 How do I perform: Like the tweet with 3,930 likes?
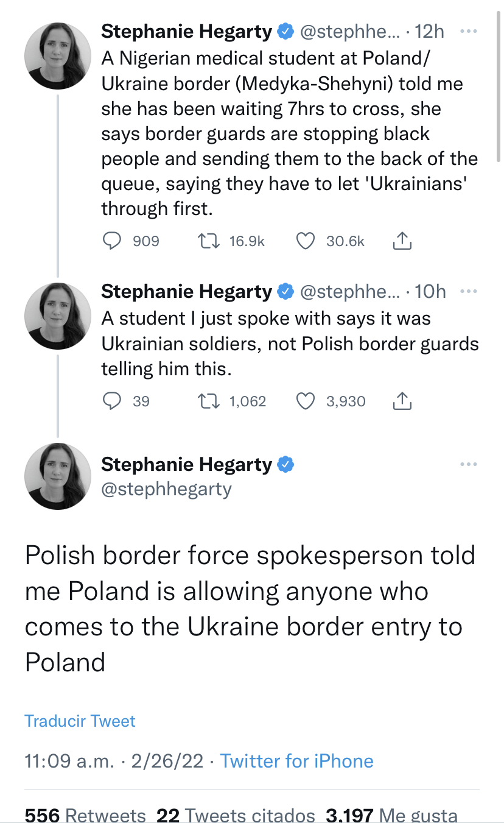305,401
